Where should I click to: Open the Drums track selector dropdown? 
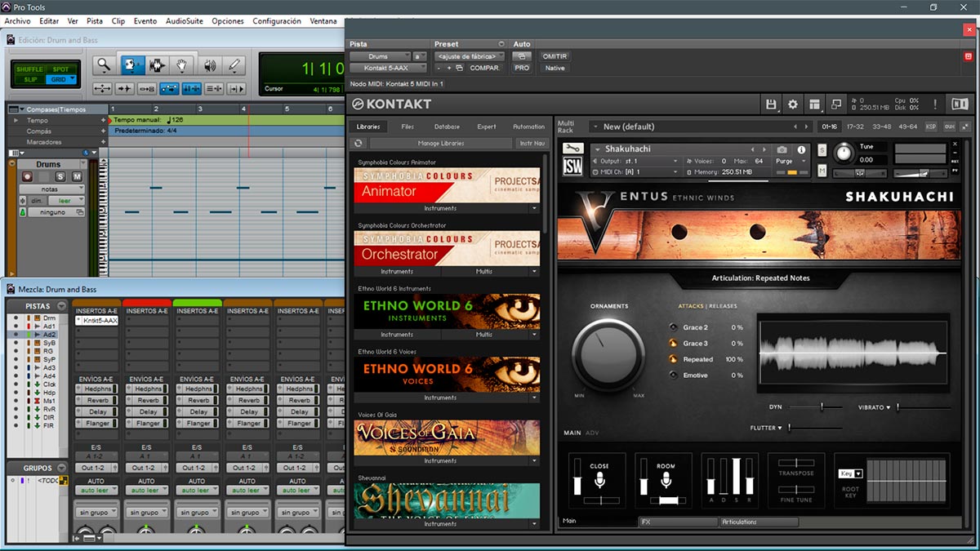click(380, 56)
